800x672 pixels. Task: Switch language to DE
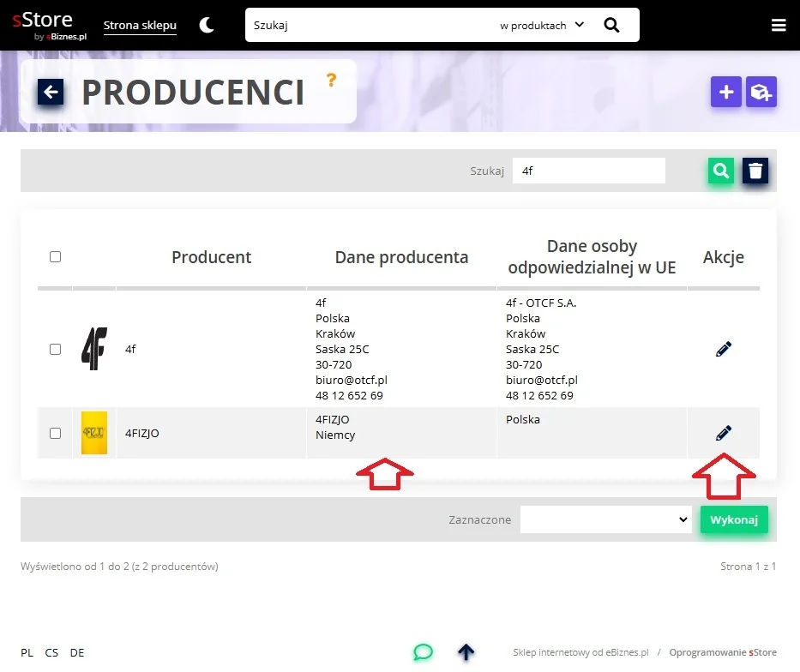(77, 652)
